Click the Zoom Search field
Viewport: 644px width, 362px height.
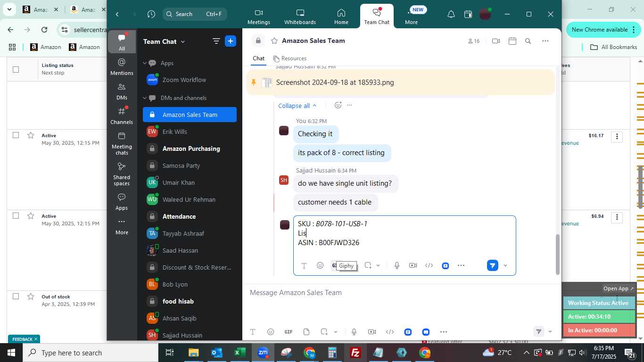tap(195, 14)
